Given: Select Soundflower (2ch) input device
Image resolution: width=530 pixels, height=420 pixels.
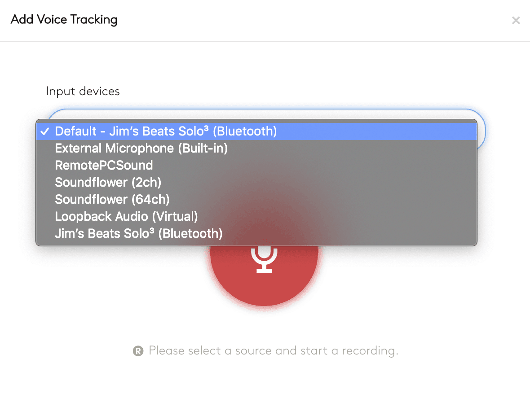Looking at the screenshot, I should pos(108,183).
